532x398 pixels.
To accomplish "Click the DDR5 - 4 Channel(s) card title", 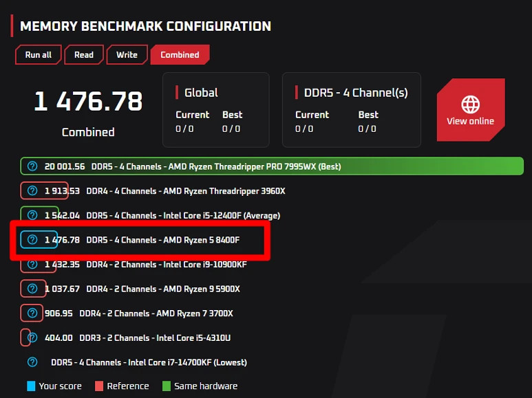I will pos(356,93).
